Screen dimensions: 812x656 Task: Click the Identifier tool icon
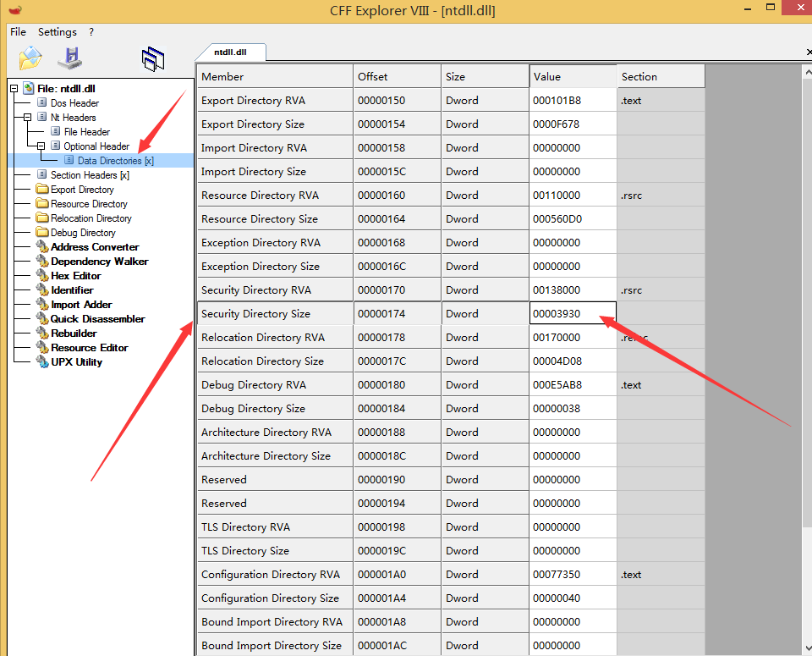click(42, 290)
